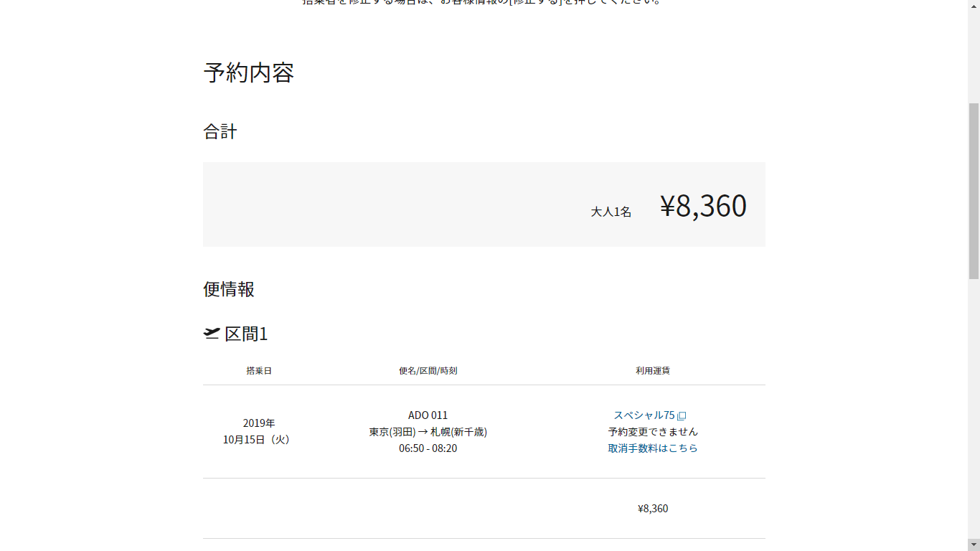The width and height of the screenshot is (980, 551).
Task: Click the external-window icon beside スペシャル75
Action: tap(682, 416)
